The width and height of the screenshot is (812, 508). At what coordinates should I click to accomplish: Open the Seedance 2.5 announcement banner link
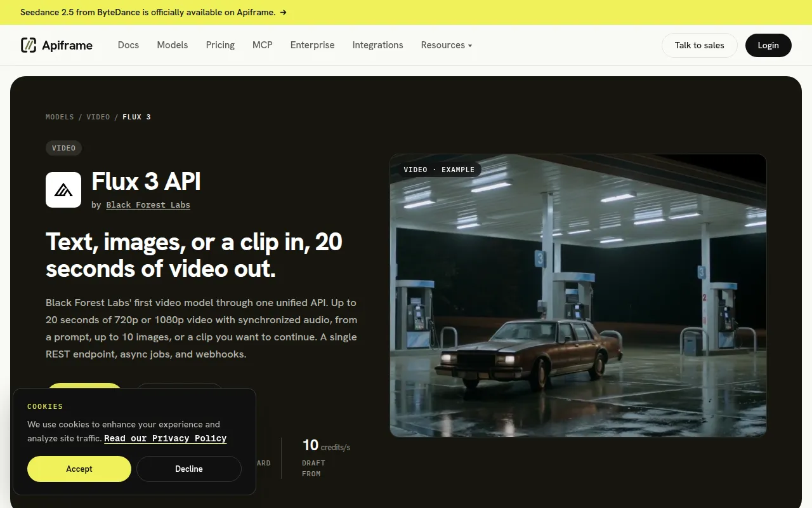pos(154,12)
